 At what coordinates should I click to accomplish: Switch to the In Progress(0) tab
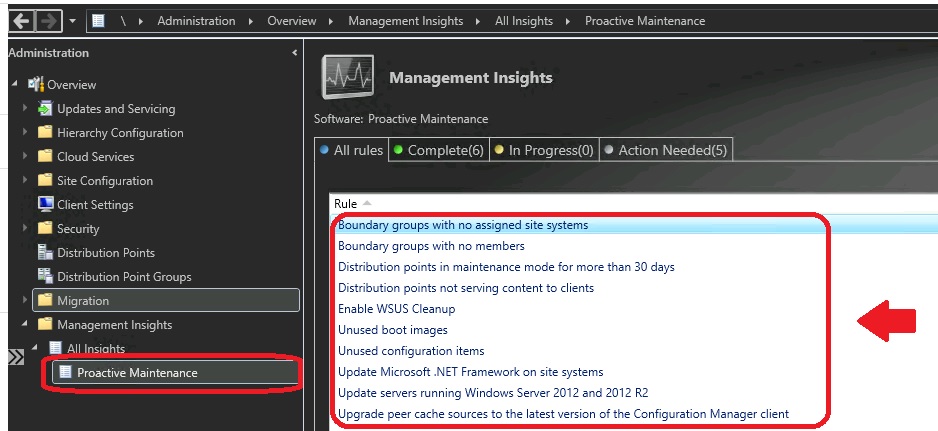pos(544,150)
